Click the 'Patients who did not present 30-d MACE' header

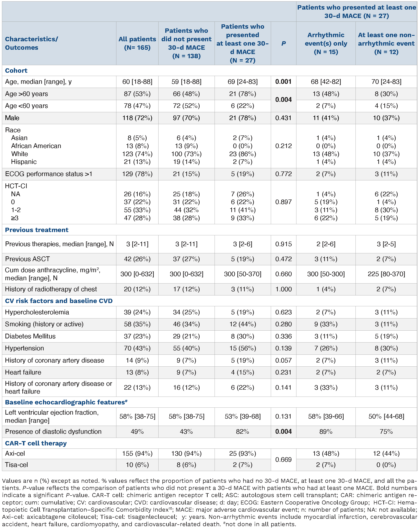point(186,43)
